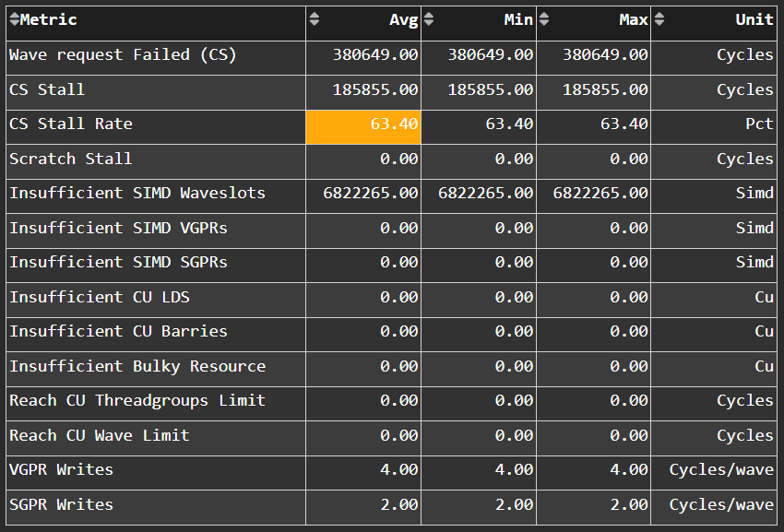The width and height of the screenshot is (784, 532).
Task: Click the Insufficient CU LDS metric name
Action: [x=100, y=297]
